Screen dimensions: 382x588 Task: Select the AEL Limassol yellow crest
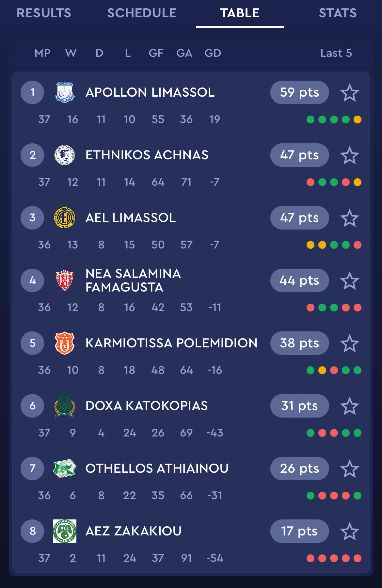[x=65, y=218]
